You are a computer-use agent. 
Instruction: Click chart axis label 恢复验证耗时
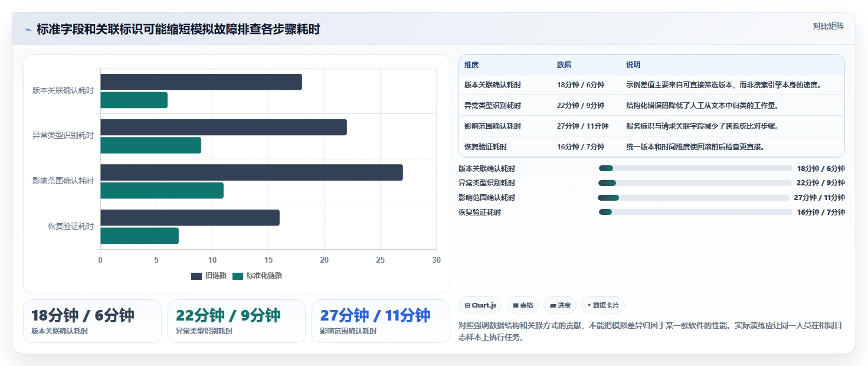point(71,227)
